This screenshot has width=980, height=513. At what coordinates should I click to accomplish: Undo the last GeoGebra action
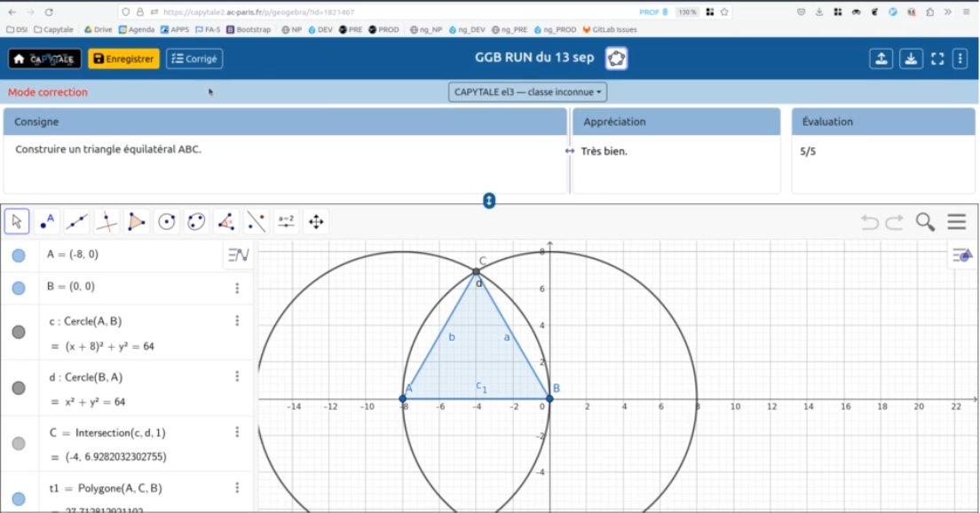[x=869, y=222]
